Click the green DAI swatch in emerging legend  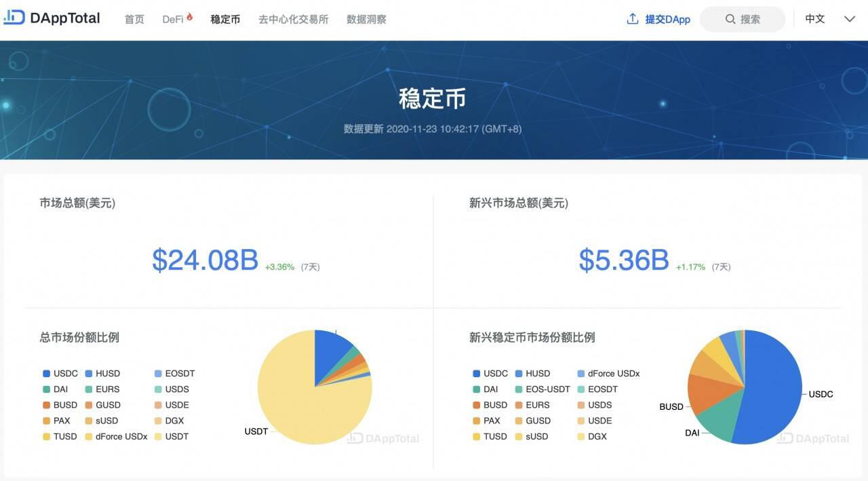(x=477, y=389)
